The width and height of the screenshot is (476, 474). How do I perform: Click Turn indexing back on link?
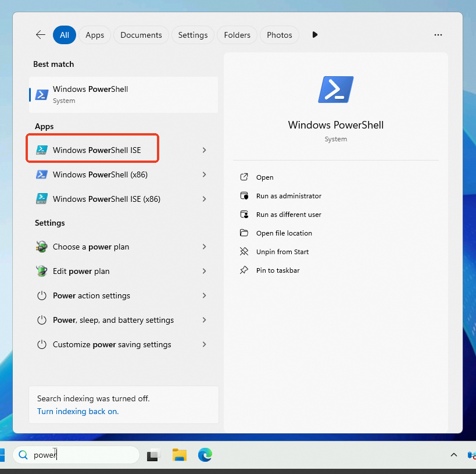click(78, 411)
